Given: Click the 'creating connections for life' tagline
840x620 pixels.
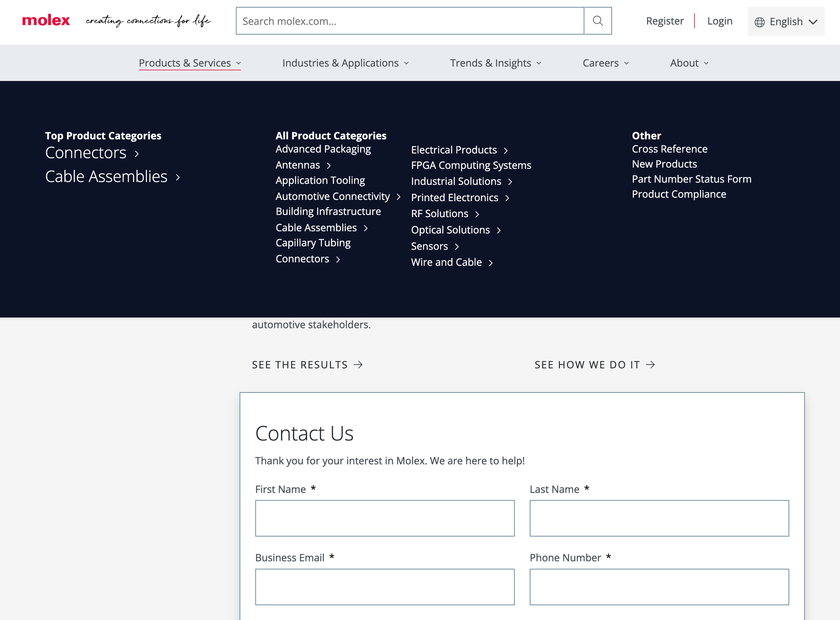Looking at the screenshot, I should [x=148, y=20].
